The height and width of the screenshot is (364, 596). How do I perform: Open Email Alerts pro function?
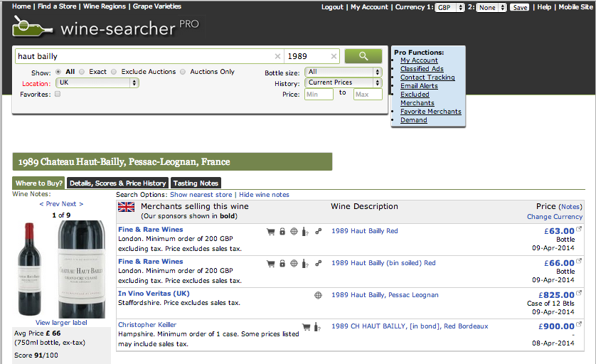tap(419, 86)
